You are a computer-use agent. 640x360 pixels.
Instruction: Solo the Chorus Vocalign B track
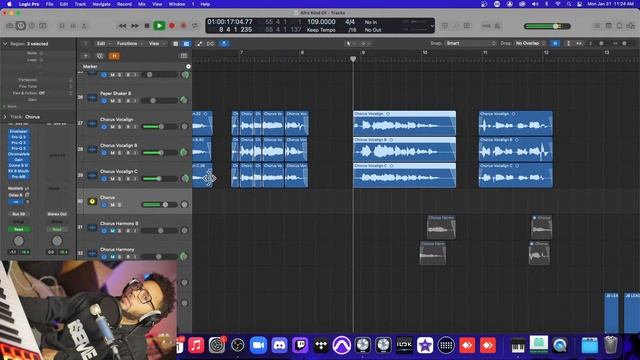pos(120,153)
